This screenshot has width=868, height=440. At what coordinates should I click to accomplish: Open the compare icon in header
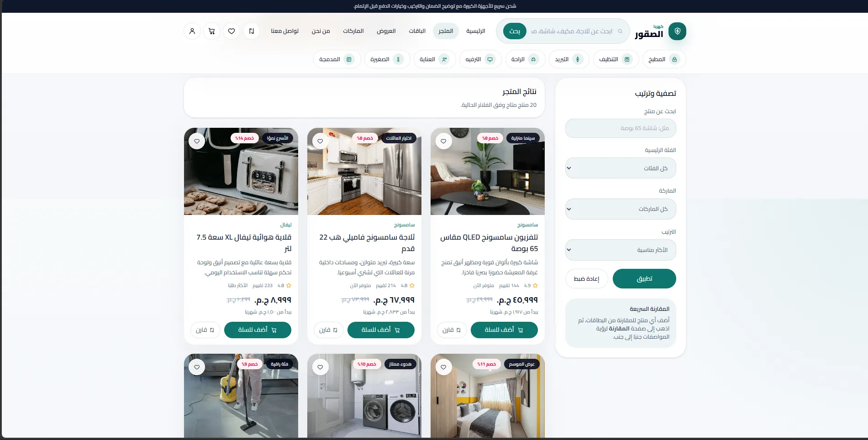252,31
